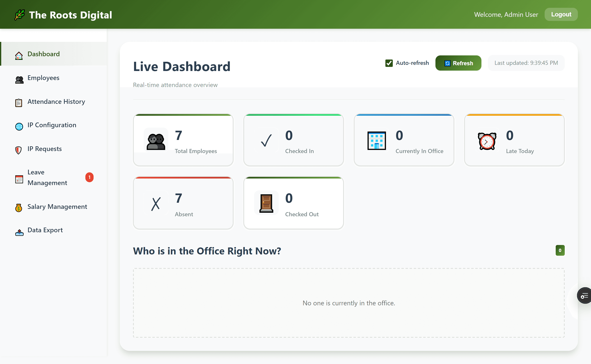Click the Checked Out door icon
Screen dimensions: 591x364
coord(266,203)
